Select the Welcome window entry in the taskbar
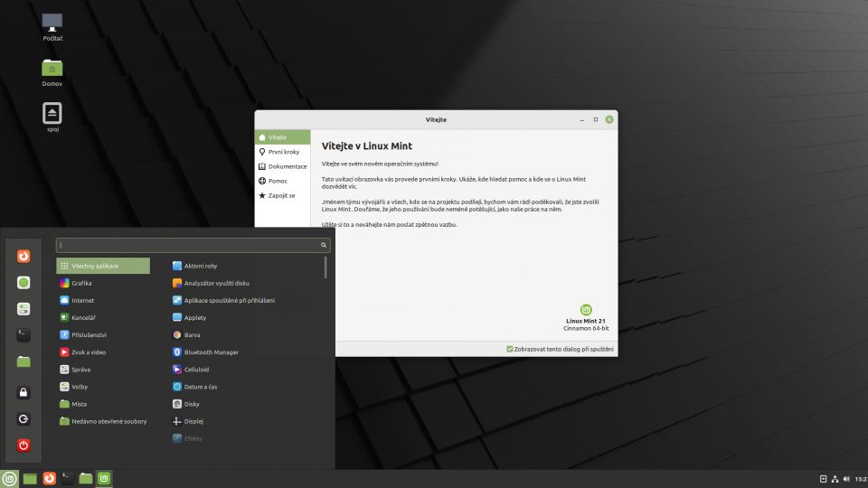Image resolution: width=868 pixels, height=488 pixels. pyautogui.click(x=104, y=479)
